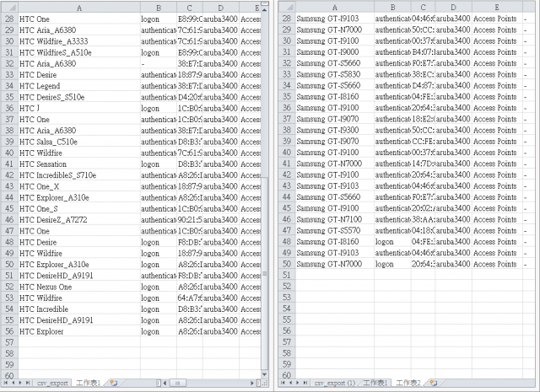Select cell HTC Aria_A6380 in row 29

click(x=79, y=30)
